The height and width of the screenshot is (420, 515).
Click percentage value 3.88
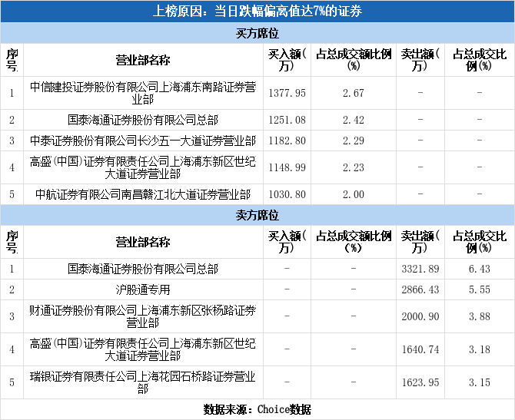pyautogui.click(x=480, y=316)
